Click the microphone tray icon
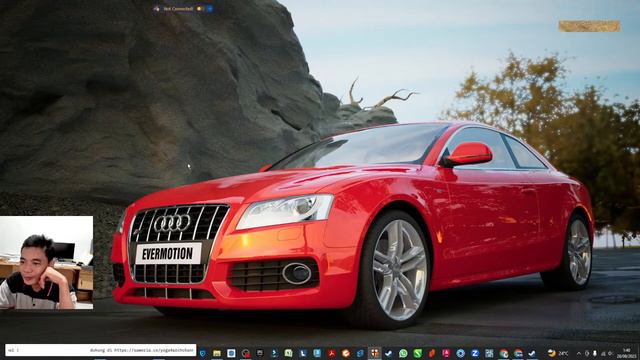The height and width of the screenshot is (360, 640). pyautogui.click(x=594, y=353)
